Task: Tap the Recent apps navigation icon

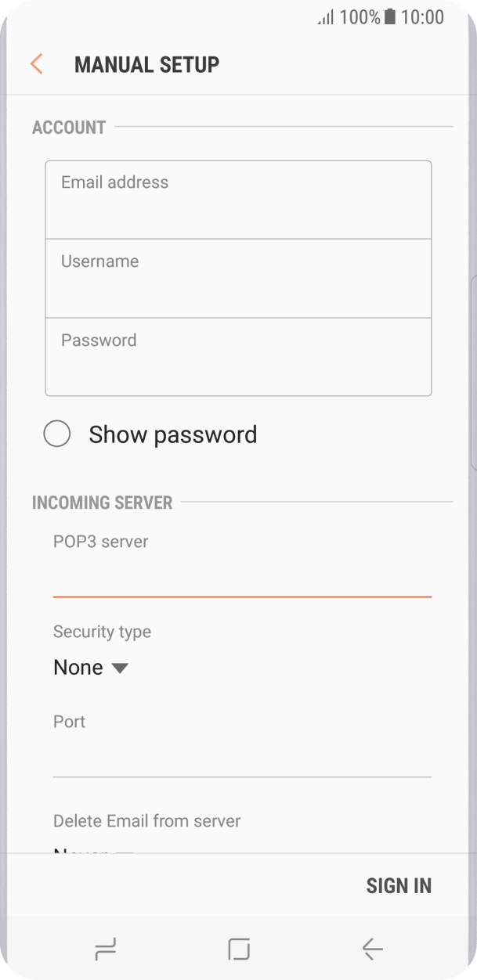Action: click(105, 948)
